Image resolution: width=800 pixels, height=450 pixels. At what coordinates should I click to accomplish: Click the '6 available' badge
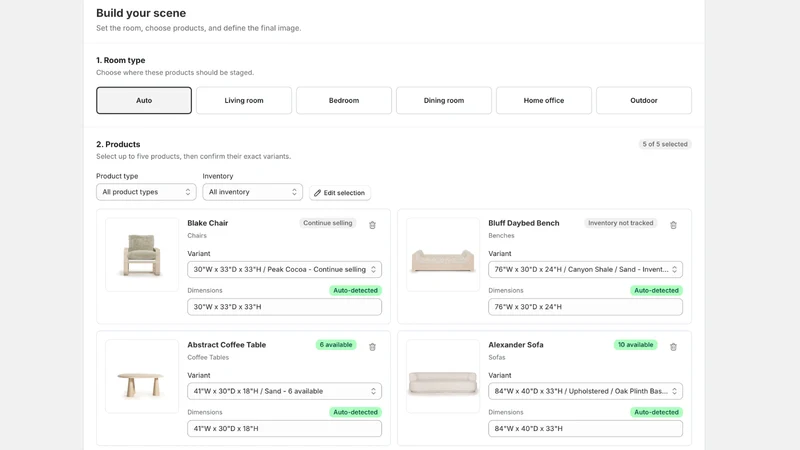336,345
